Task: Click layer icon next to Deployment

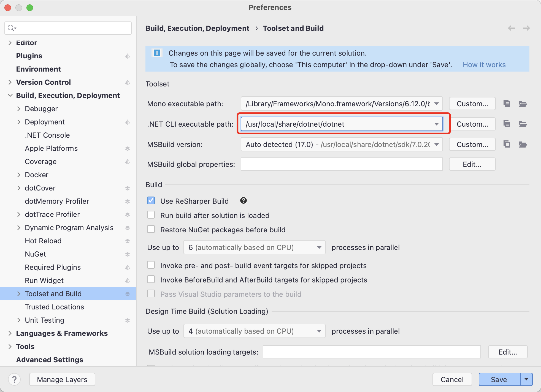Action: point(128,122)
